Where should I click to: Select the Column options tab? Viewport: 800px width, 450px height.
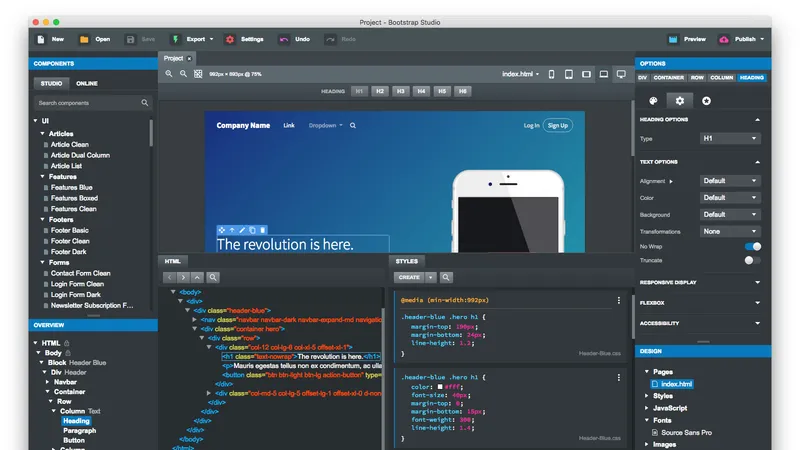click(721, 78)
